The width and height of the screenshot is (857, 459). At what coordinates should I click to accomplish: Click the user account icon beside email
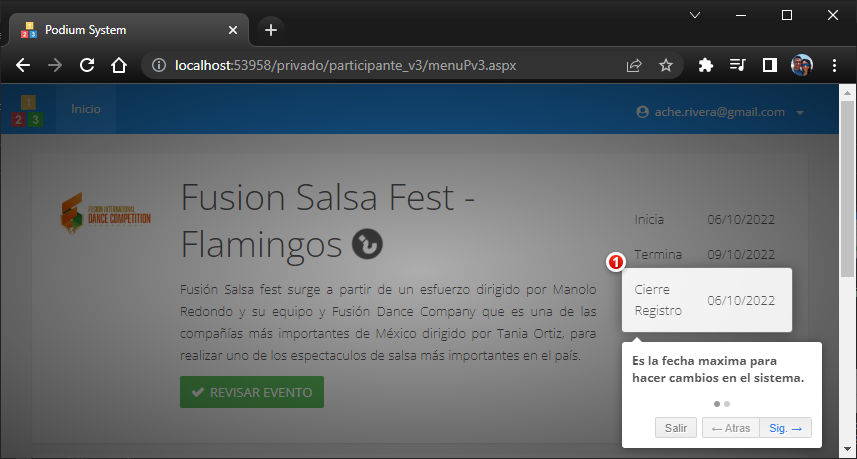click(642, 112)
